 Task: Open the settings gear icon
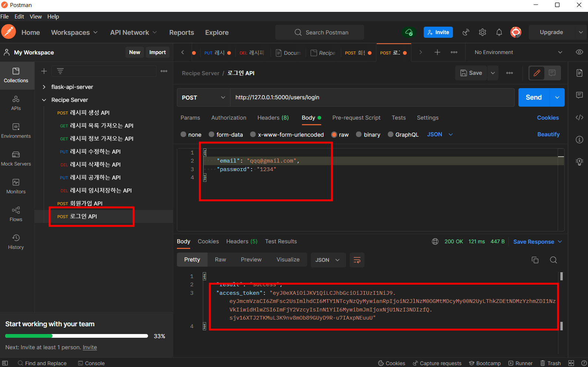pyautogui.click(x=483, y=32)
